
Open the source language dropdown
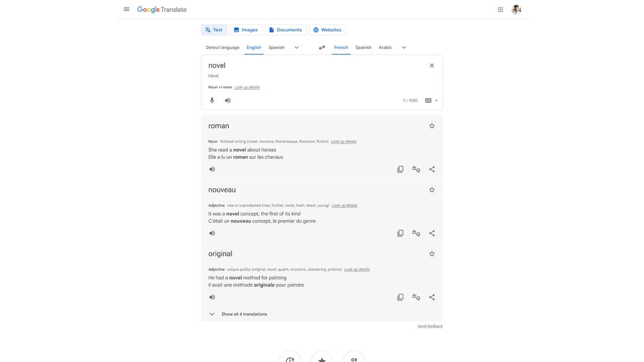point(296,47)
